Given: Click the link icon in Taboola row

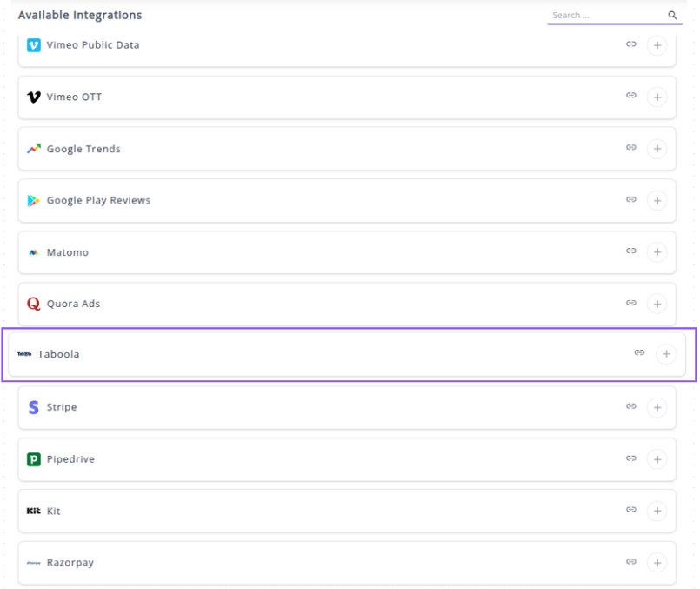Looking at the screenshot, I should click(639, 353).
